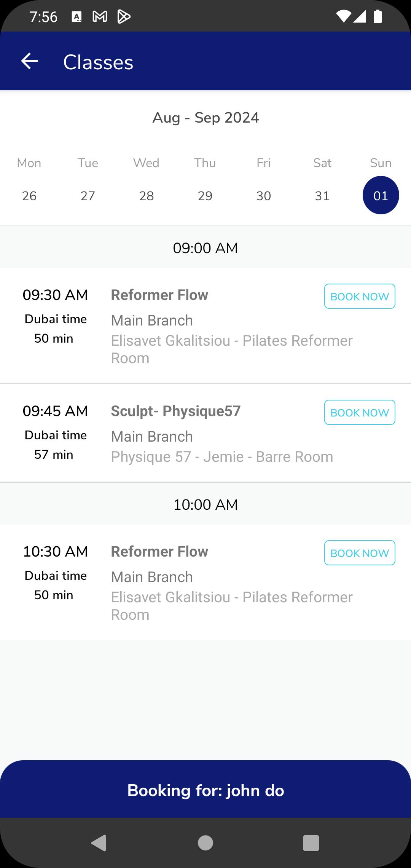This screenshot has width=411, height=868.
Task: Open the 10:30 AM Reformer Flow class title
Action: [x=159, y=552]
